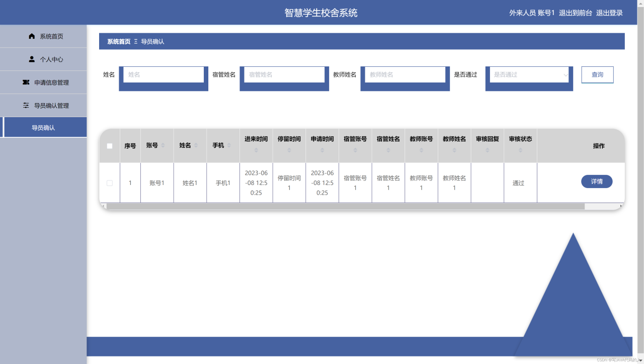Focus the 姓名 search input field
The height and width of the screenshot is (364, 644).
click(164, 74)
